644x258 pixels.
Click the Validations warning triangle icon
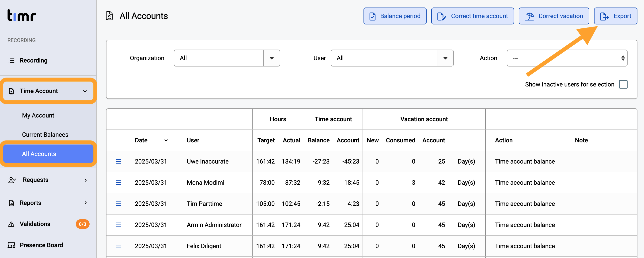pos(11,224)
